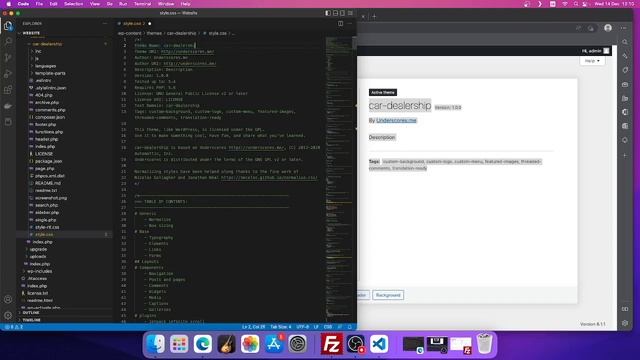The image size is (640, 360).
Task: Open the Help dropdown in WordPress admin
Action: [x=592, y=61]
